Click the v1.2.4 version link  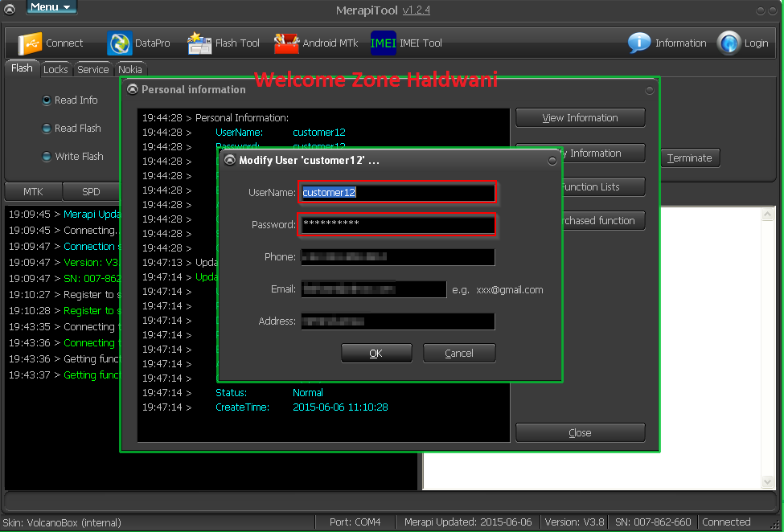(x=416, y=10)
